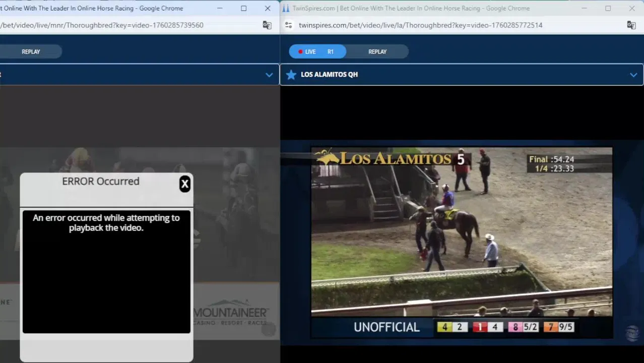Click translate icon in left window address bar

(x=267, y=25)
